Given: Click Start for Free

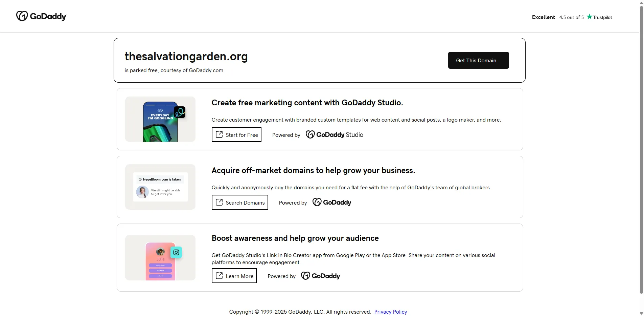Looking at the screenshot, I should click(x=236, y=134).
